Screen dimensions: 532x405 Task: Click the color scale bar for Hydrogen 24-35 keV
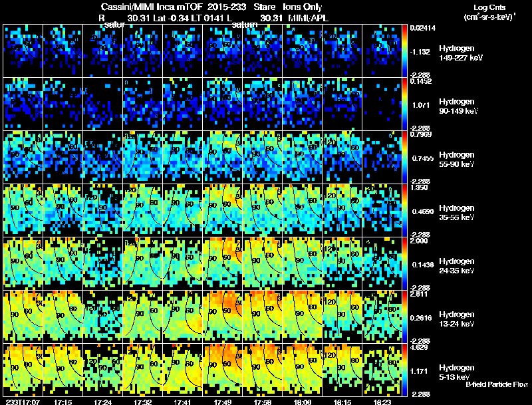404,263
